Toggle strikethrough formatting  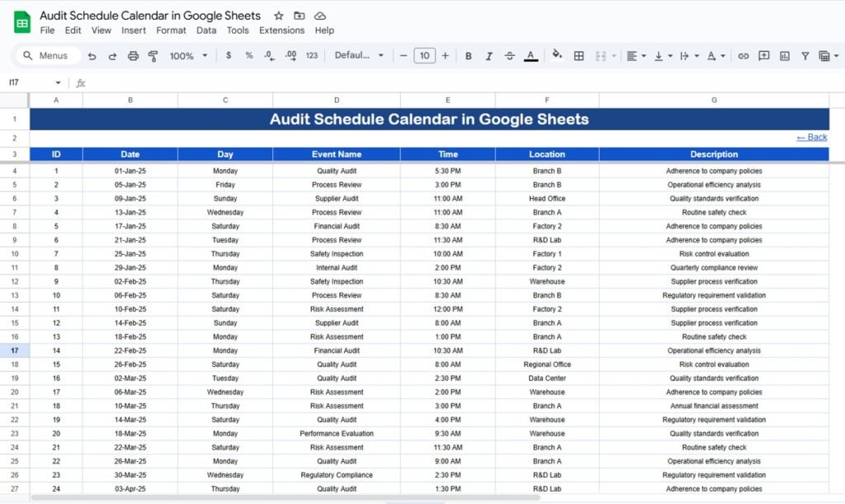(x=510, y=55)
